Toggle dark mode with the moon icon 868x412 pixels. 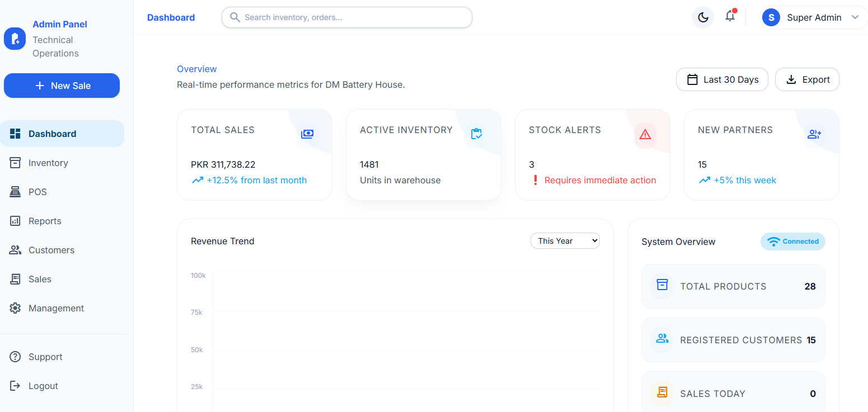pos(703,17)
